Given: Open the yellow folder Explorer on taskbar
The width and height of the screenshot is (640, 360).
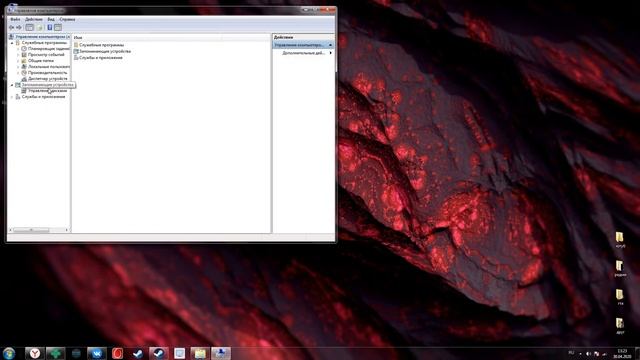Looking at the screenshot, I should (200, 353).
